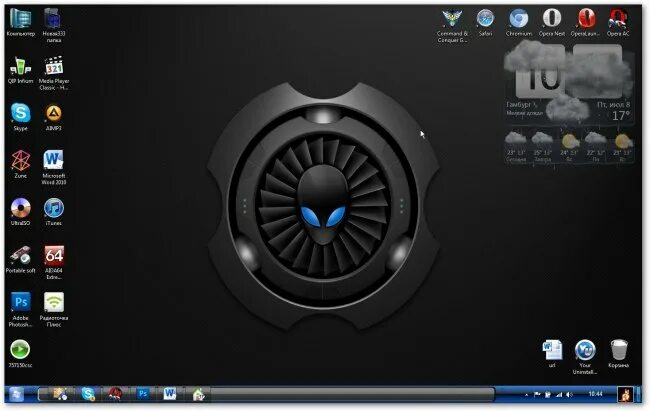This screenshot has height=411, width=650.
Task: Launch the Zune desktop shortcut
Action: (20, 164)
